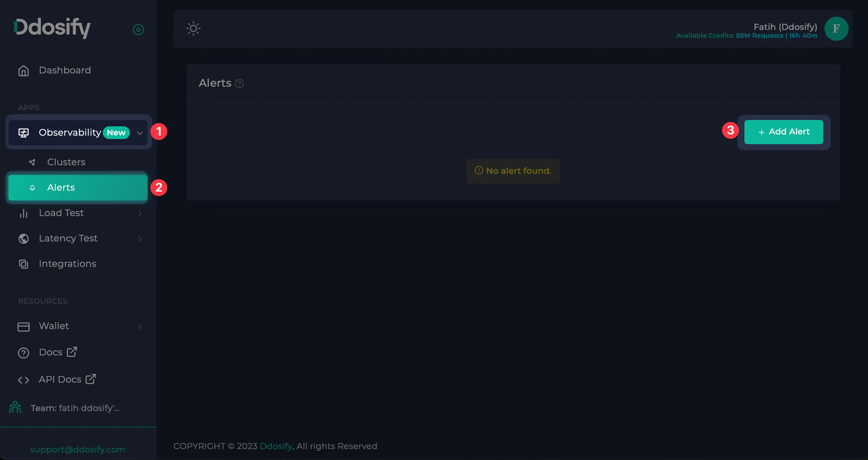Click the Docs question mark icon

23,353
